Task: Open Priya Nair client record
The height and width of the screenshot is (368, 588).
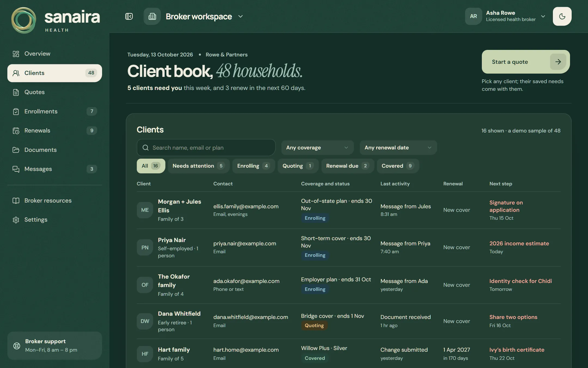Action: click(172, 240)
